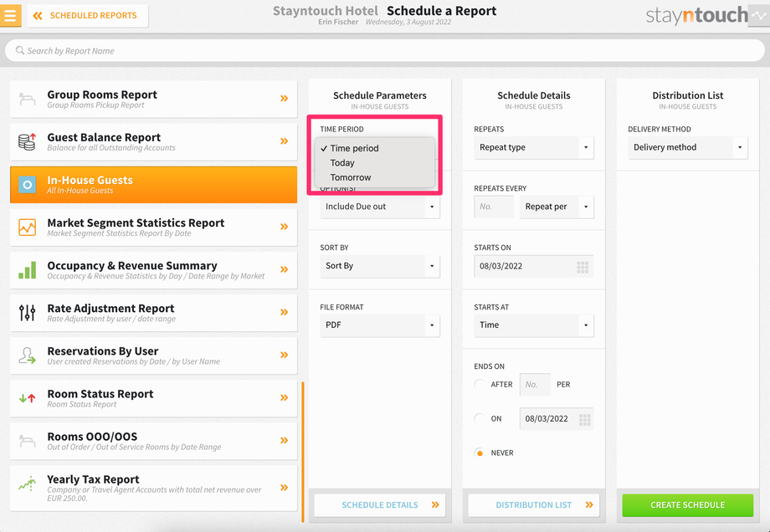This screenshot has height=532, width=770.
Task: Click the report list orange scrollbar
Action: (x=302, y=452)
